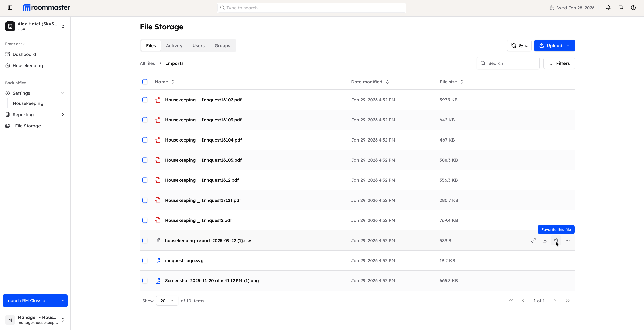The height and width of the screenshot is (330, 644).
Task: Collapse the sidebar panel toggle icon
Action: (10, 8)
